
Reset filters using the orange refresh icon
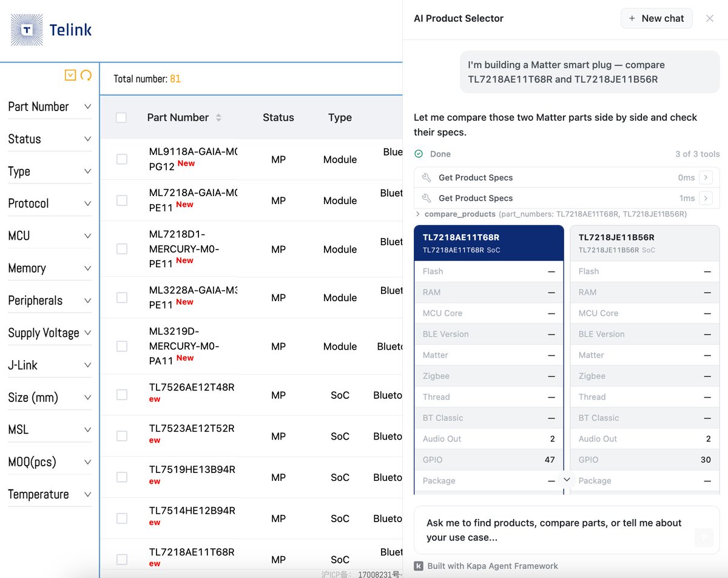click(x=86, y=75)
